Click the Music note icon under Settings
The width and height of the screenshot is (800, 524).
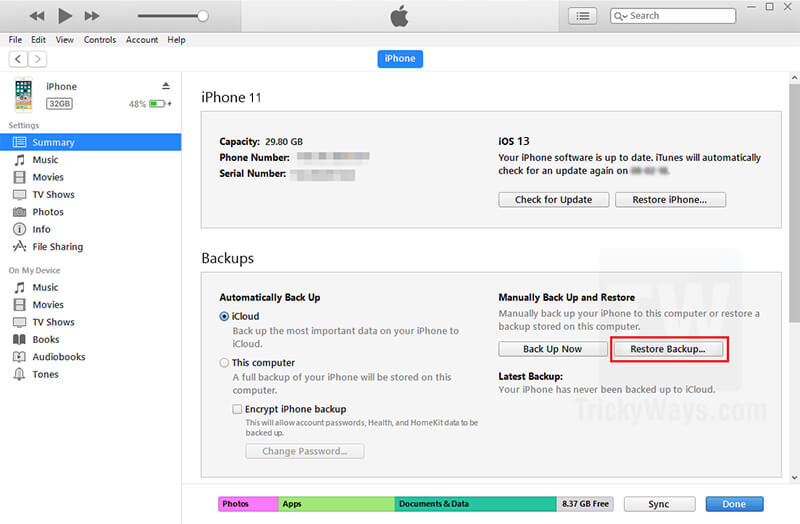(x=19, y=160)
